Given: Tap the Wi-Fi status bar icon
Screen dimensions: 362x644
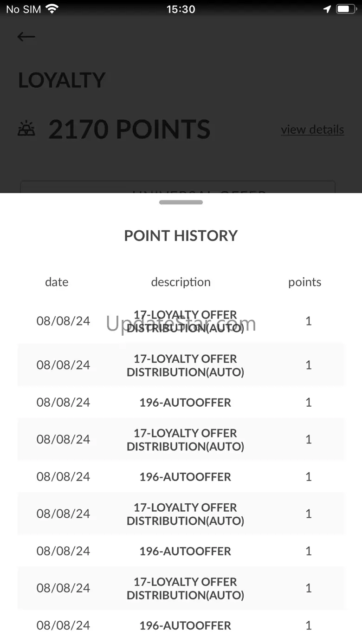Looking at the screenshot, I should pyautogui.click(x=52, y=9).
